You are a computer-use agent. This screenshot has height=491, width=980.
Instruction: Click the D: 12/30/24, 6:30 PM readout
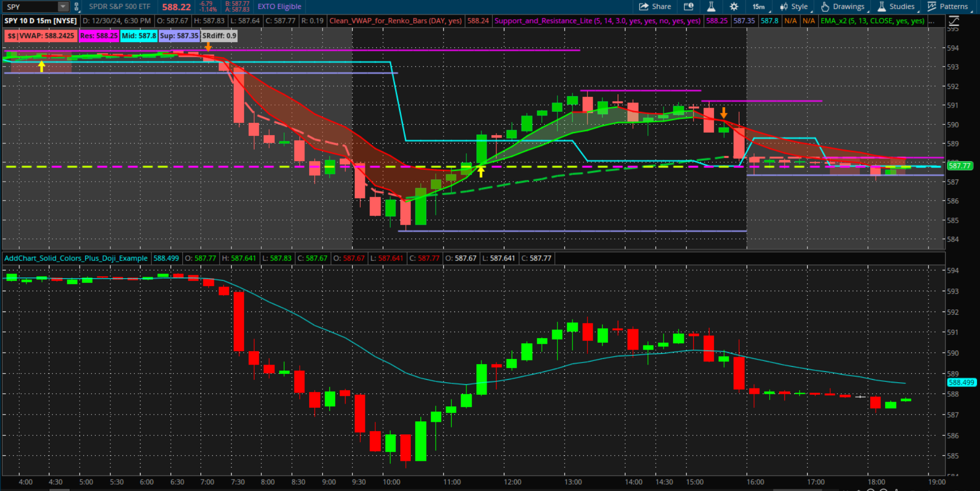tap(117, 21)
